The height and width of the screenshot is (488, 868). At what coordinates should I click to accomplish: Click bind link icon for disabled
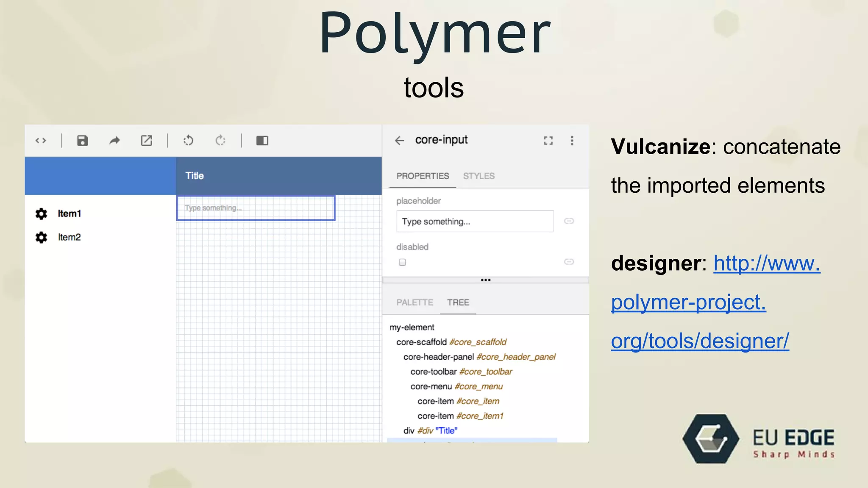[x=569, y=262]
